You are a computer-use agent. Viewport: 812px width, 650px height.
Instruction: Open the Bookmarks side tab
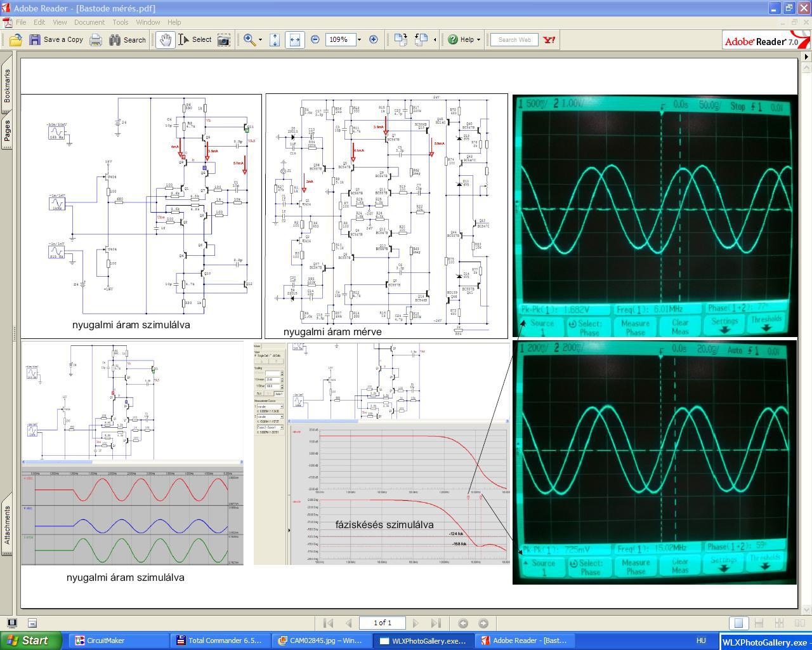[7, 86]
